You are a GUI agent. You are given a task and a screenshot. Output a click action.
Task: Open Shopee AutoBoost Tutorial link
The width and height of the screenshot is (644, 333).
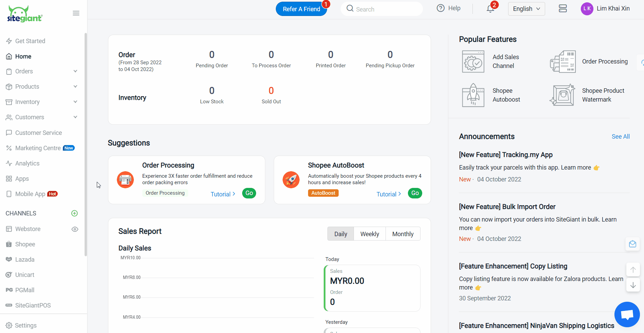coord(389,194)
